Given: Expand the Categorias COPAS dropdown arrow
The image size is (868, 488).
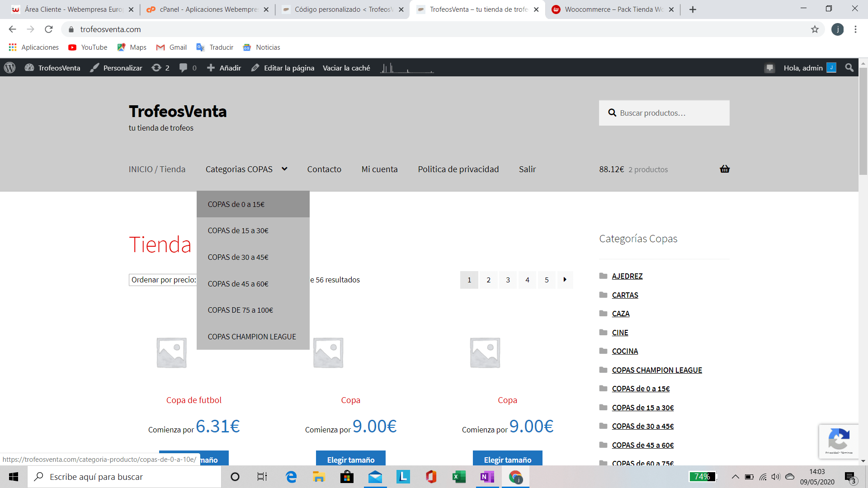Looking at the screenshot, I should point(284,169).
